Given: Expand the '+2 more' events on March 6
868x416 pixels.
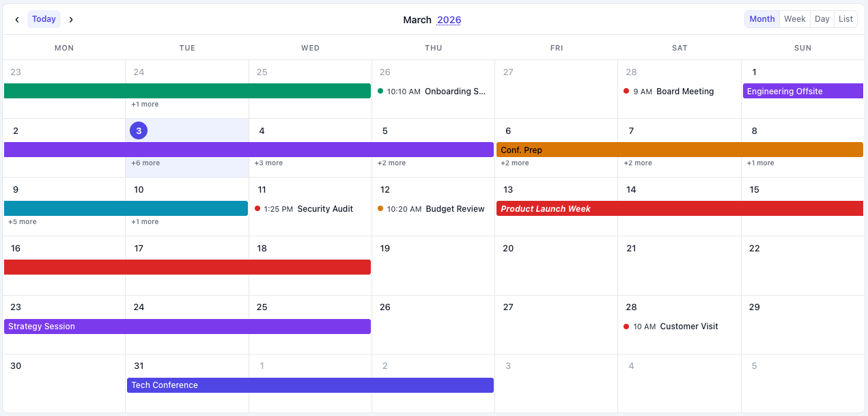Looking at the screenshot, I should click(515, 163).
